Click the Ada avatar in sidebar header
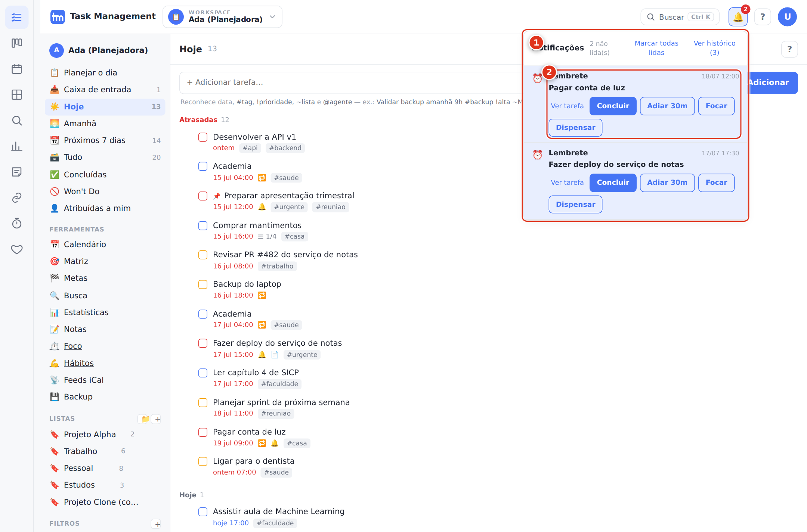 point(56,50)
